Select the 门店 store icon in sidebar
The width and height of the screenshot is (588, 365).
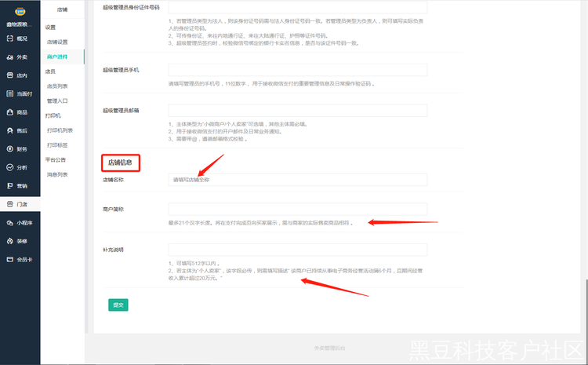[x=10, y=204]
